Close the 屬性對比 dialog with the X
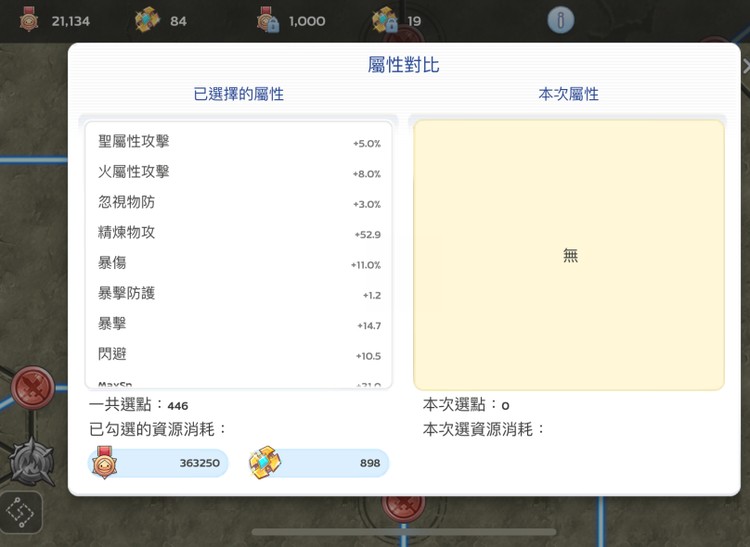Screen dimensions: 750x547 [746, 66]
